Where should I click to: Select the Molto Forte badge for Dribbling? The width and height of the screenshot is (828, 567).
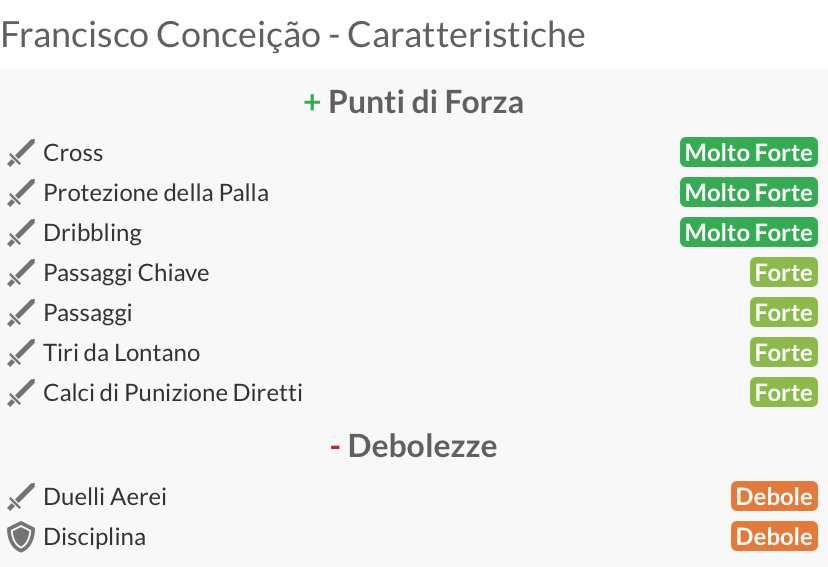[x=749, y=232]
